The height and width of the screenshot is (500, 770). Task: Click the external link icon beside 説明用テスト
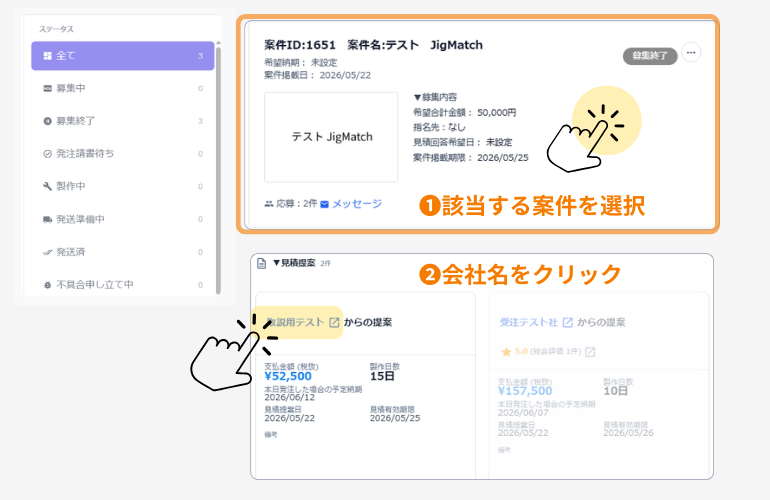334,322
